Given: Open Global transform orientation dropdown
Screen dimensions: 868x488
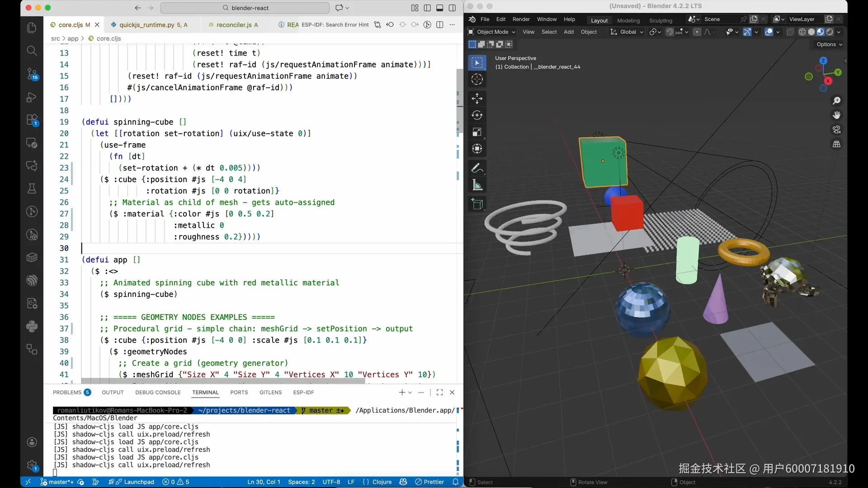Looking at the screenshot, I should click(x=627, y=32).
